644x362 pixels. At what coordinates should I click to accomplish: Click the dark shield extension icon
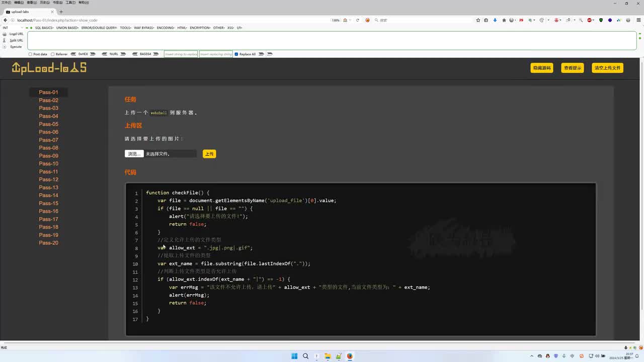601,20
